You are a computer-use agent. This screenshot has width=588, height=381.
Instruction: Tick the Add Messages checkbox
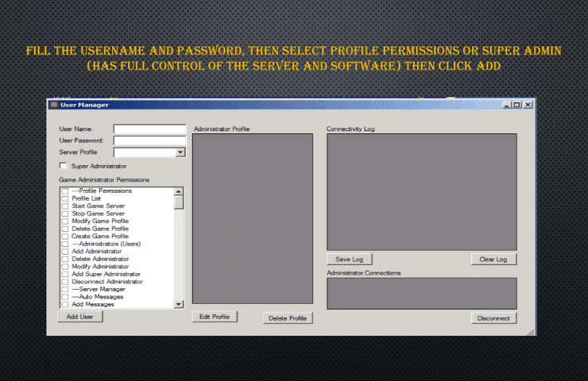[65, 304]
